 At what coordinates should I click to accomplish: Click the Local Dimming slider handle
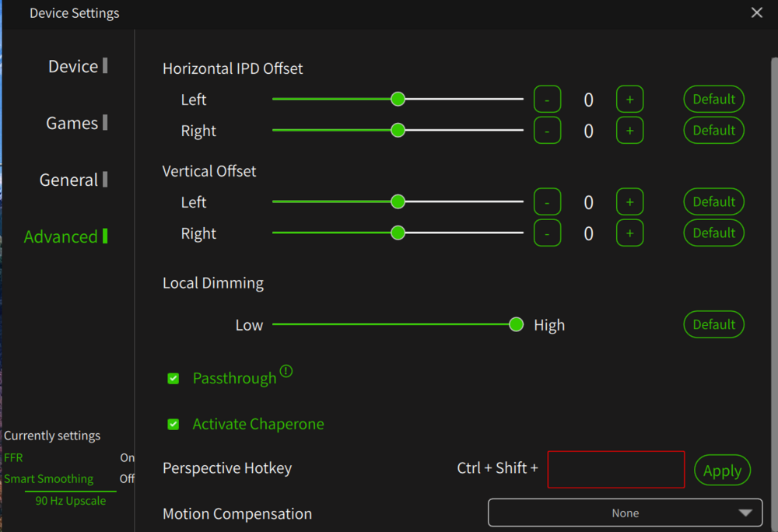coord(516,325)
